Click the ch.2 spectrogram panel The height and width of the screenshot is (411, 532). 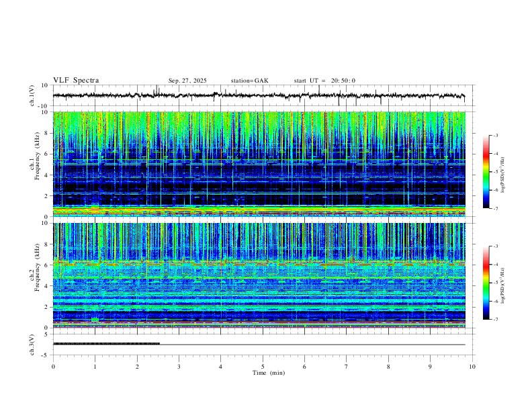click(259, 275)
